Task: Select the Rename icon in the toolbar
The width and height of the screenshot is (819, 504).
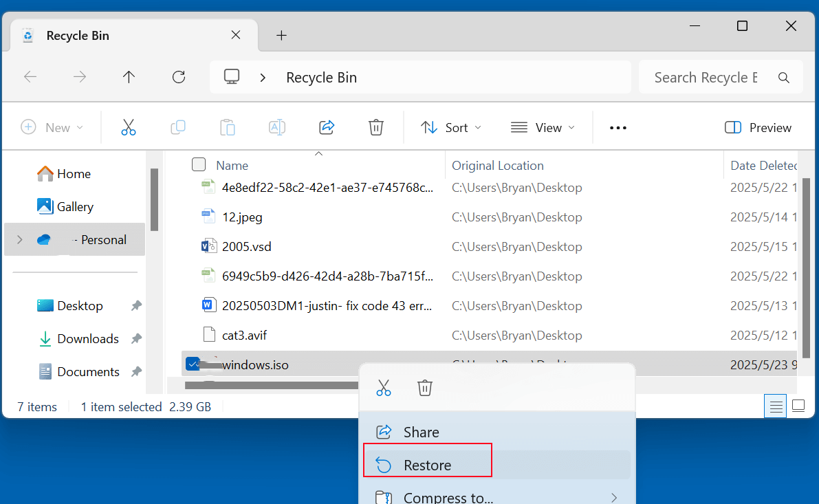Action: coord(277,127)
